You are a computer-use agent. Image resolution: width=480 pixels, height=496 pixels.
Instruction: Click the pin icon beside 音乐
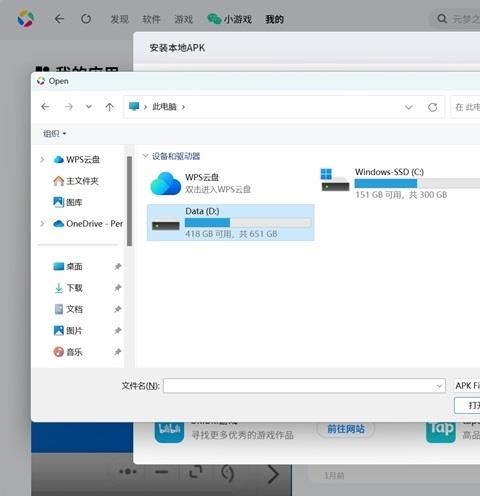click(117, 352)
